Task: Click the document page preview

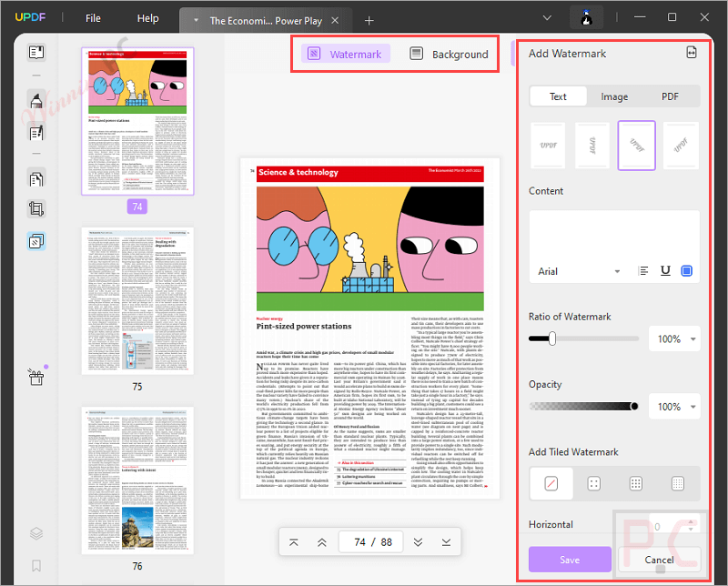Action: point(369,328)
